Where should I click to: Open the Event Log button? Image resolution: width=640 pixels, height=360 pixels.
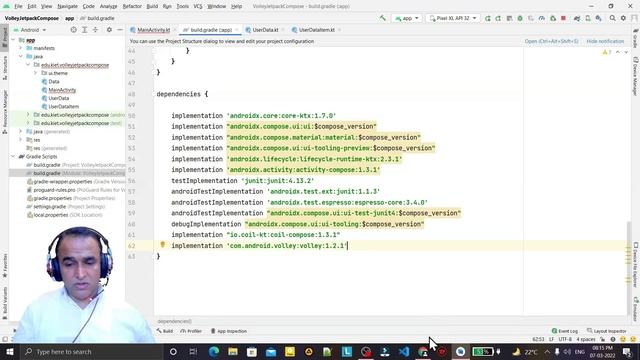pyautogui.click(x=564, y=331)
